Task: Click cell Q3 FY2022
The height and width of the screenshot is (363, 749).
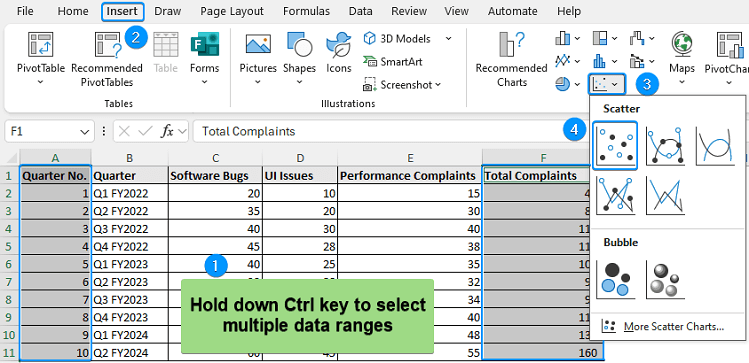Action: [130, 229]
